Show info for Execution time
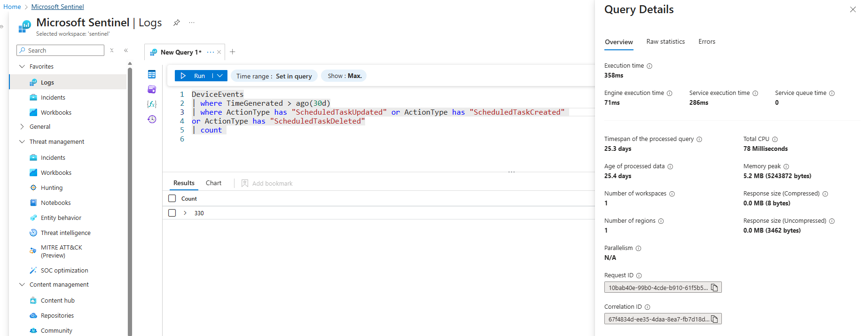 pyautogui.click(x=649, y=66)
